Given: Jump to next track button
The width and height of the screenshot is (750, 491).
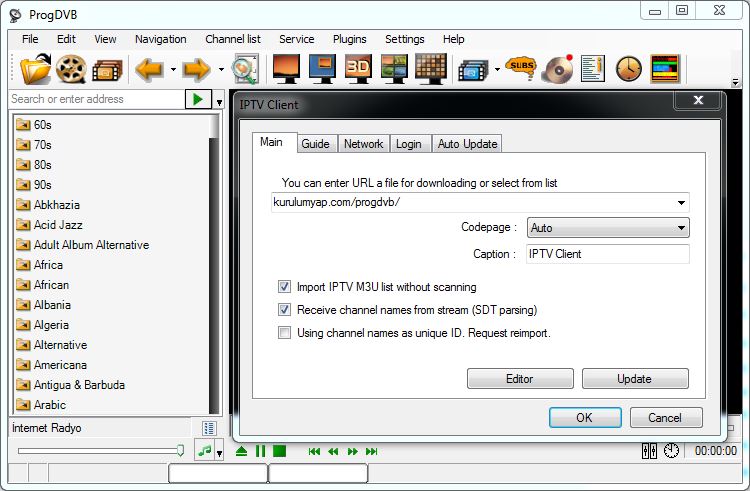Looking at the screenshot, I should click(372, 451).
